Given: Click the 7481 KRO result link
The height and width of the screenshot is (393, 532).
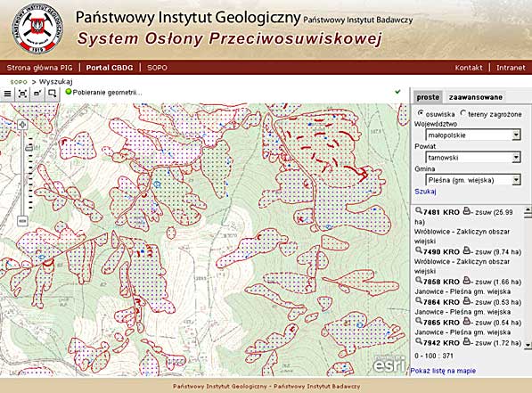Looking at the screenshot, I should (441, 212).
